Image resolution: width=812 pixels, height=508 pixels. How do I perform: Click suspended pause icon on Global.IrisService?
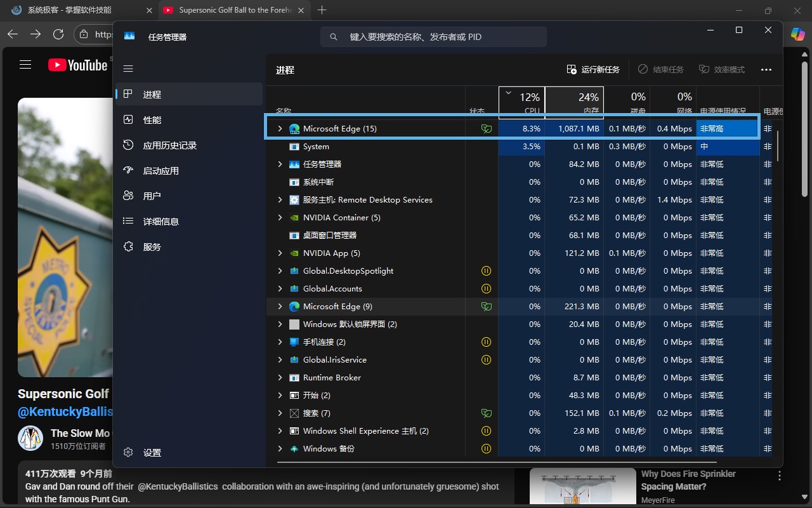pos(487,359)
